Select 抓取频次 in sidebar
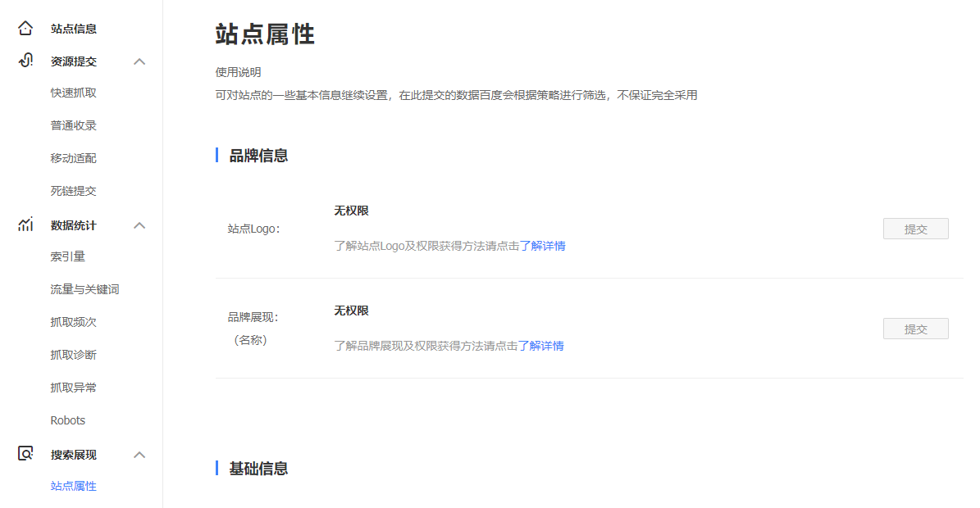This screenshot has height=508, width=980. point(74,322)
